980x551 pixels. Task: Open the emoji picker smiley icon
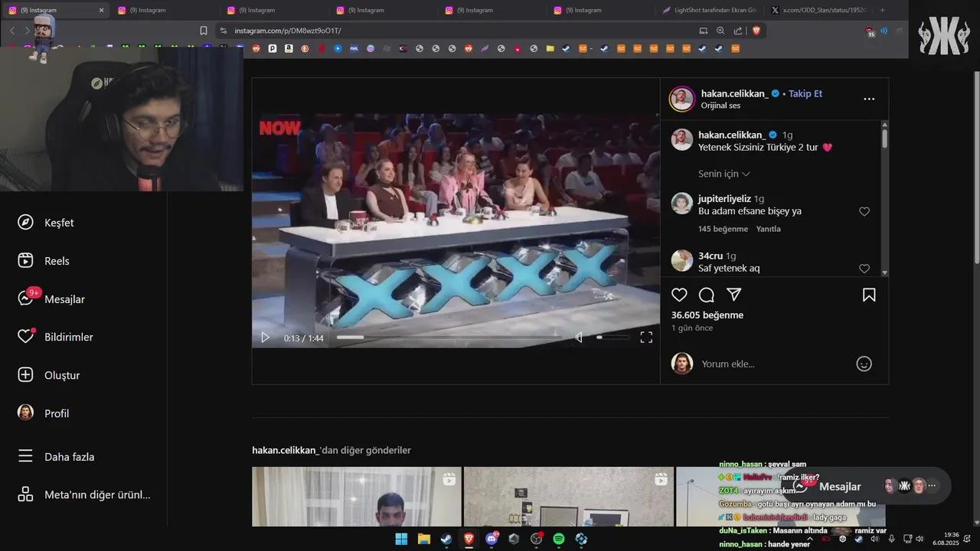[x=864, y=364]
